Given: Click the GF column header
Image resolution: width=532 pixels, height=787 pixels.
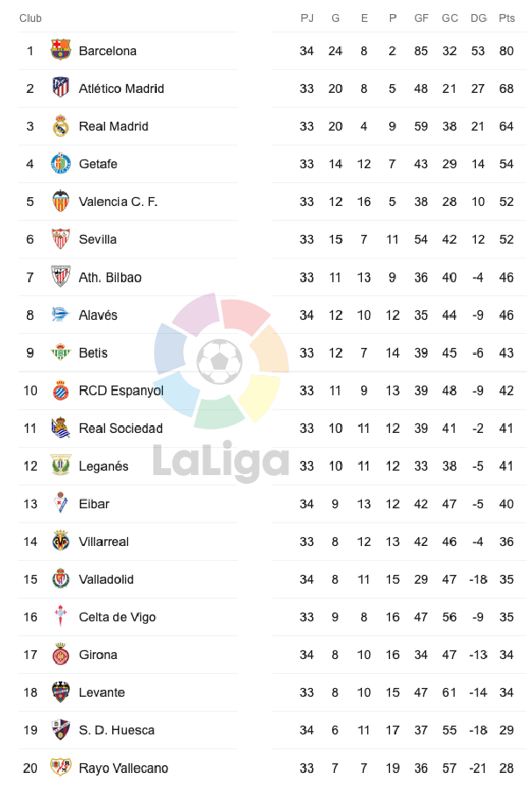Looking at the screenshot, I should click(422, 18).
